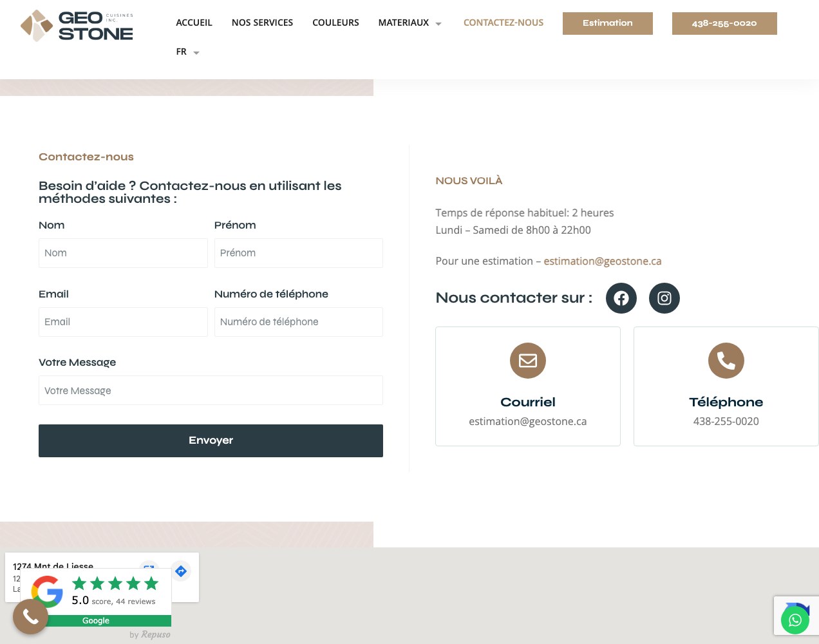Image resolution: width=819 pixels, height=644 pixels.
Task: Focus the Numéro de téléphone field
Action: [299, 322]
